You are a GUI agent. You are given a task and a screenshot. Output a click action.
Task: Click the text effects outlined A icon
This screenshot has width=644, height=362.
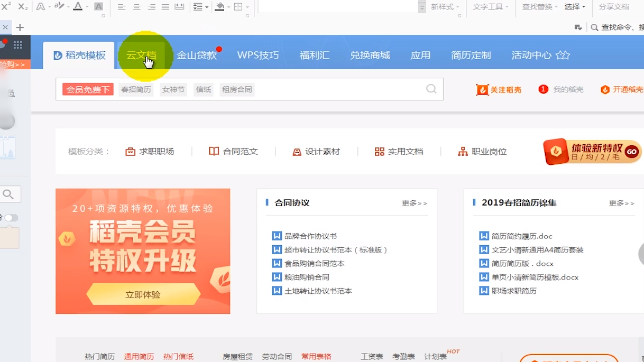pos(41,6)
